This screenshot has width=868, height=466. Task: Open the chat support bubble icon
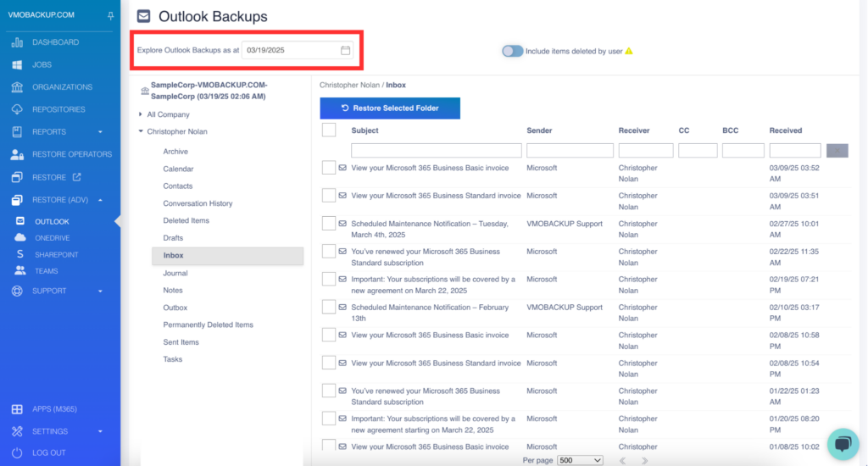pyautogui.click(x=842, y=444)
